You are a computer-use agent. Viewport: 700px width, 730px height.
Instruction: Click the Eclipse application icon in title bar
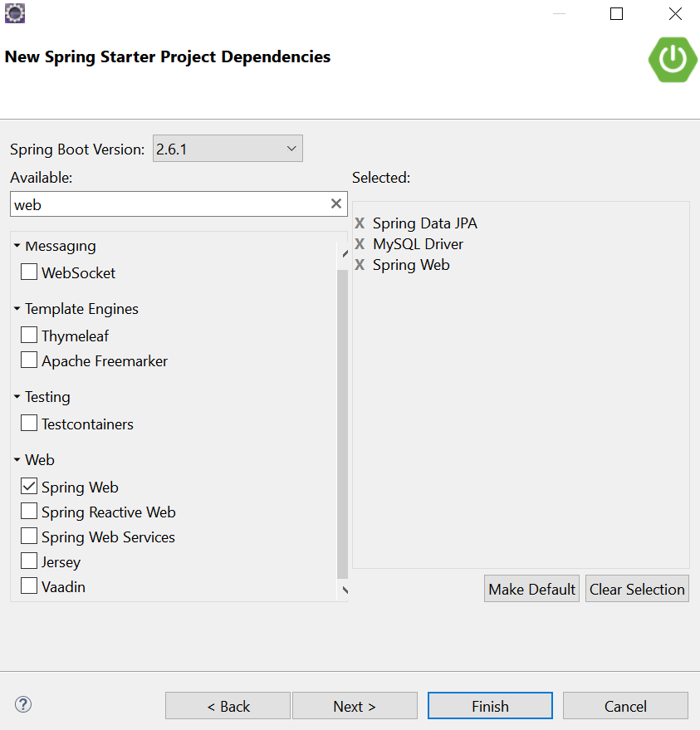pos(14,13)
